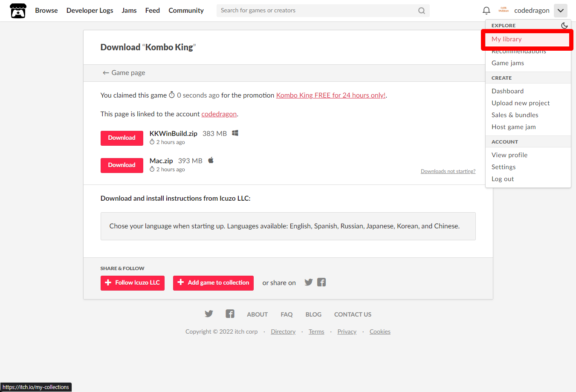576x392 pixels.
Task: Open Developer Logs
Action: coord(90,11)
